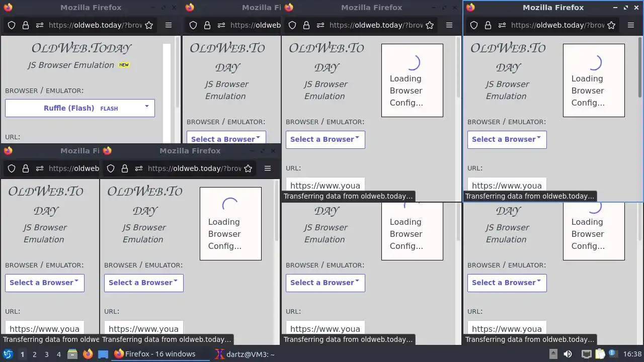Open Select a Browser in the top-row third window

[x=325, y=139]
